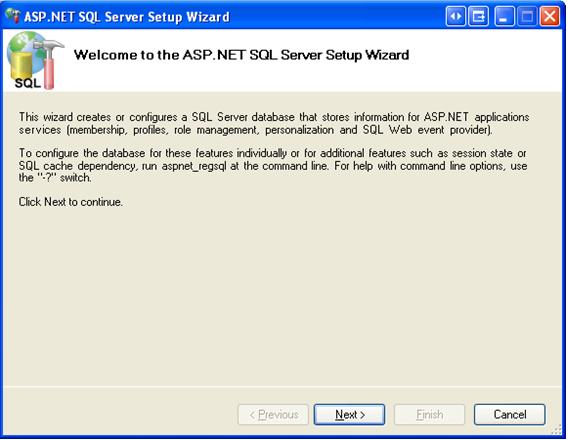
Task: Click the greyed-out Finish button
Action: tap(429, 415)
